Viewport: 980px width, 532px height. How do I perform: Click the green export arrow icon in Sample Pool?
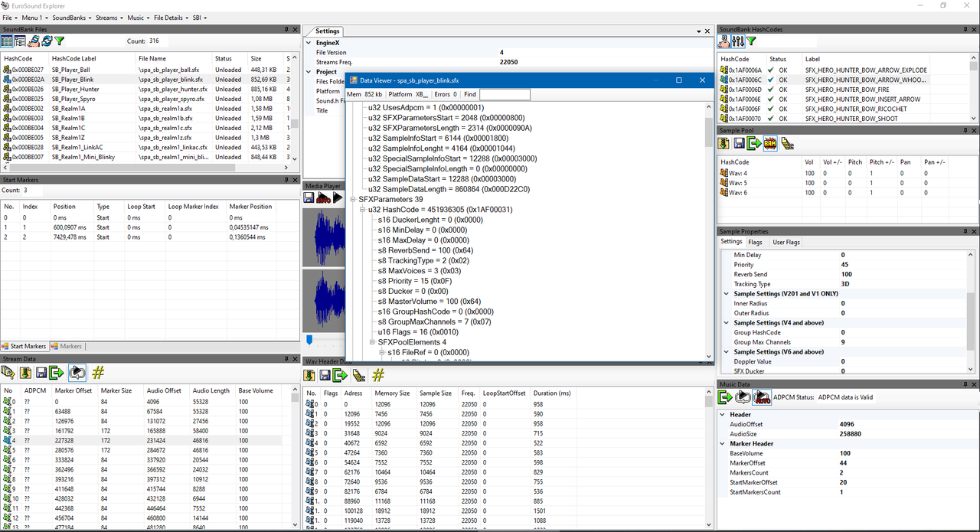755,143
